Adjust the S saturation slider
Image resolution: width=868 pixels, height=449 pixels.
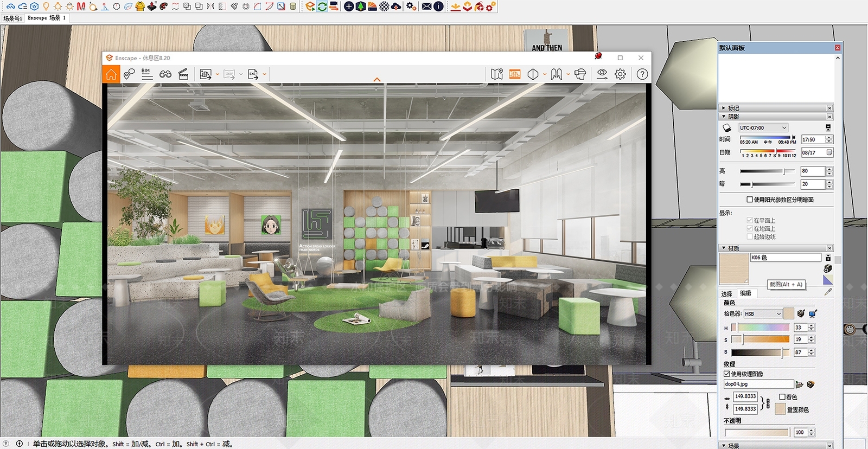click(x=760, y=339)
